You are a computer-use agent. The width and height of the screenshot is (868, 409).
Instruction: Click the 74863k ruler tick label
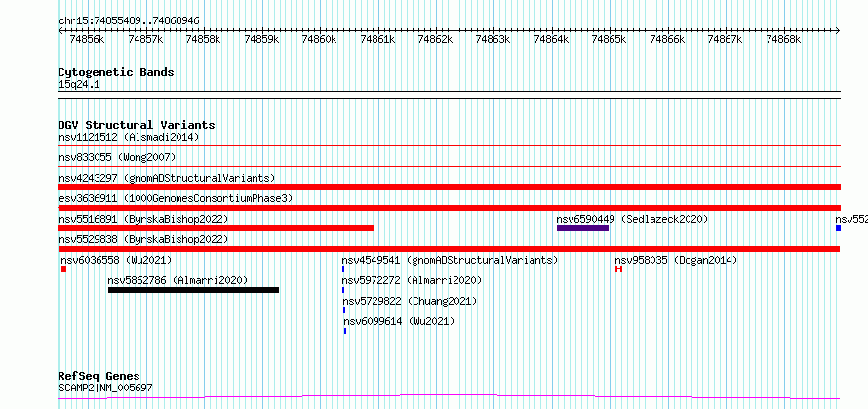click(493, 39)
